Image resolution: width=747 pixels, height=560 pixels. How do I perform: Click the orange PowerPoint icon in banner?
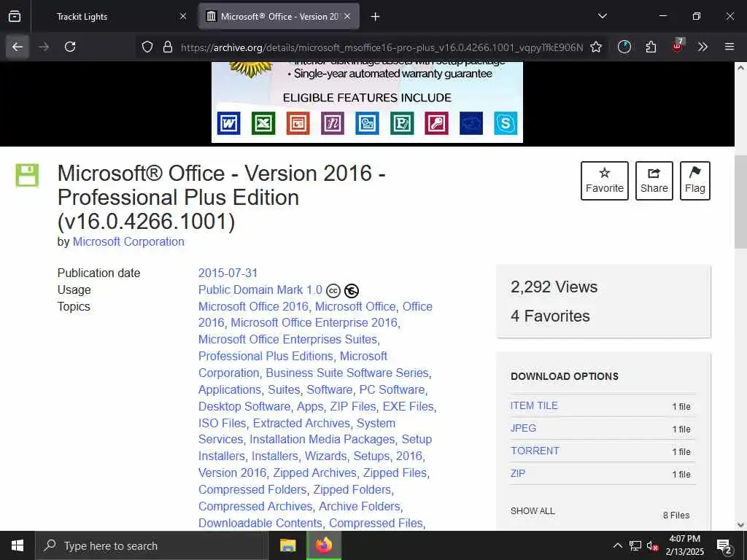point(298,123)
